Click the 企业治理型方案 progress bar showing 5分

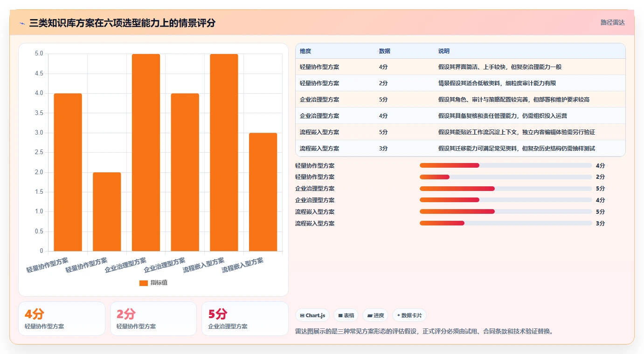[506, 189]
